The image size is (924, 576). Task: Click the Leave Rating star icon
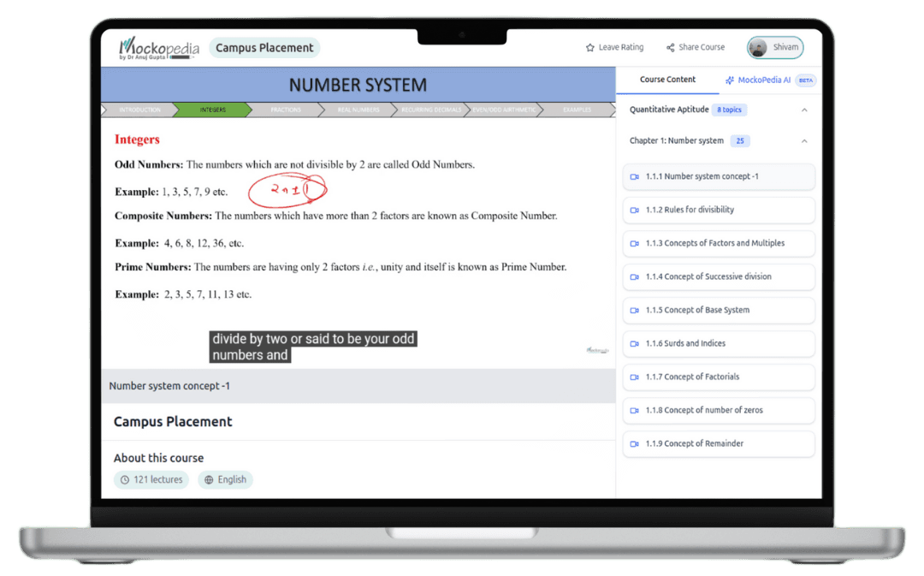pyautogui.click(x=589, y=47)
